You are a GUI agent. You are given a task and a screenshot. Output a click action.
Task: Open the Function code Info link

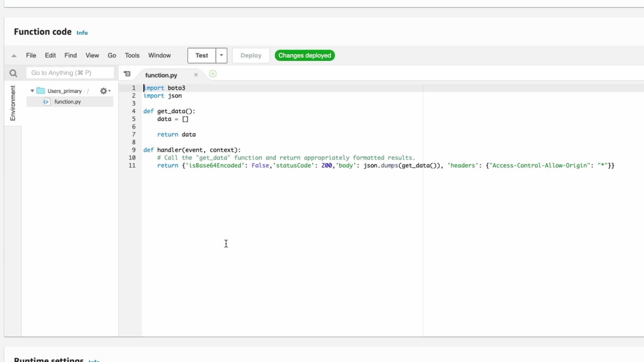tap(82, 33)
